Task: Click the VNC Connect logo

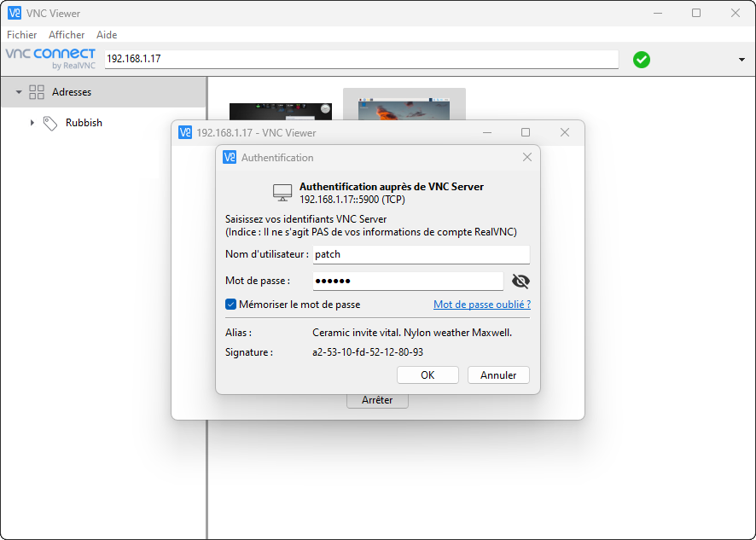Action: (49, 58)
